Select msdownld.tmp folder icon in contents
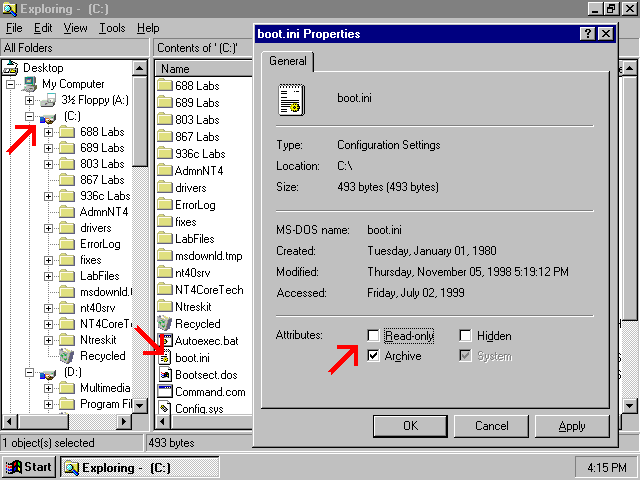This screenshot has height=480, width=640. (165, 256)
